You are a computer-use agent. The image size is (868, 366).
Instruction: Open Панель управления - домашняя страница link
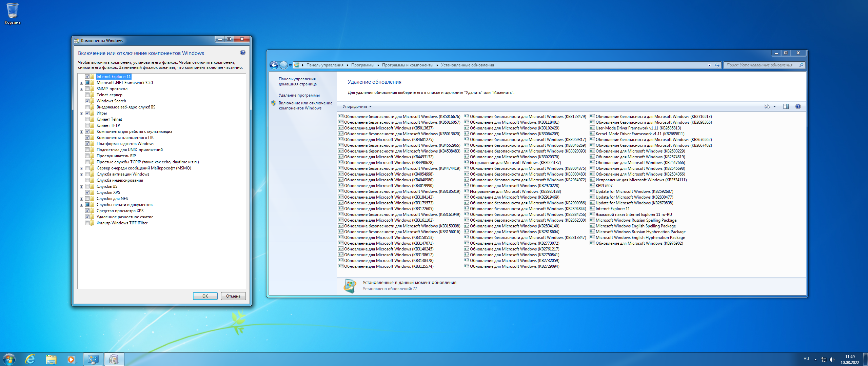(298, 81)
